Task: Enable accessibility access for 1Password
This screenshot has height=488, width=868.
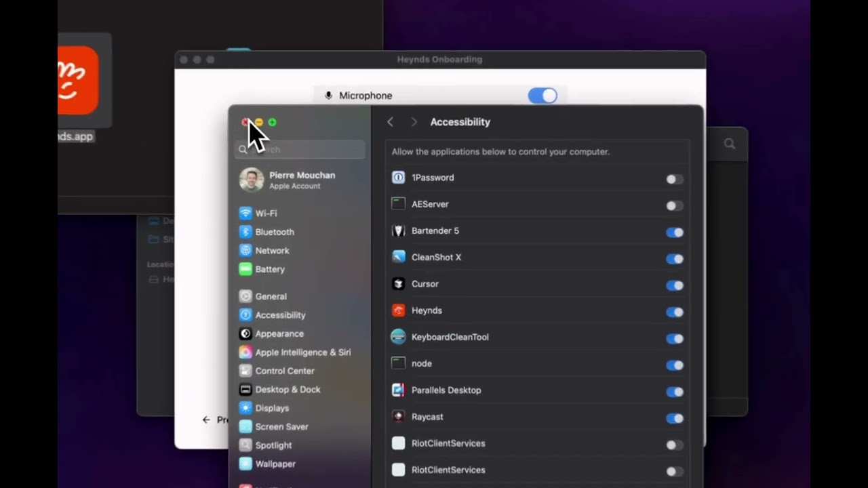Action: point(674,179)
